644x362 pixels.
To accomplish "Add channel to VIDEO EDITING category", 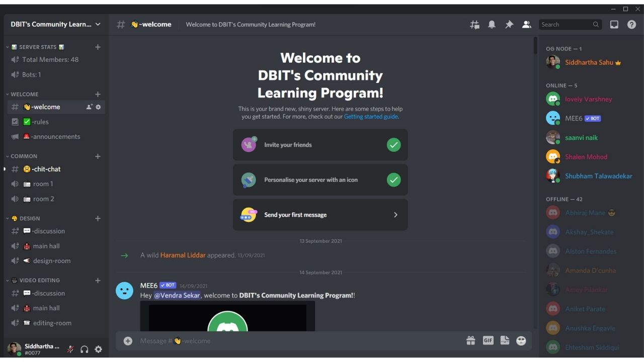I will point(98,280).
